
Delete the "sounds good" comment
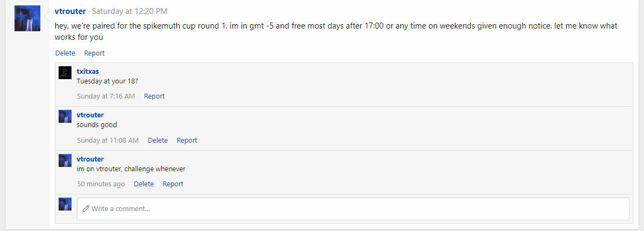pos(158,141)
